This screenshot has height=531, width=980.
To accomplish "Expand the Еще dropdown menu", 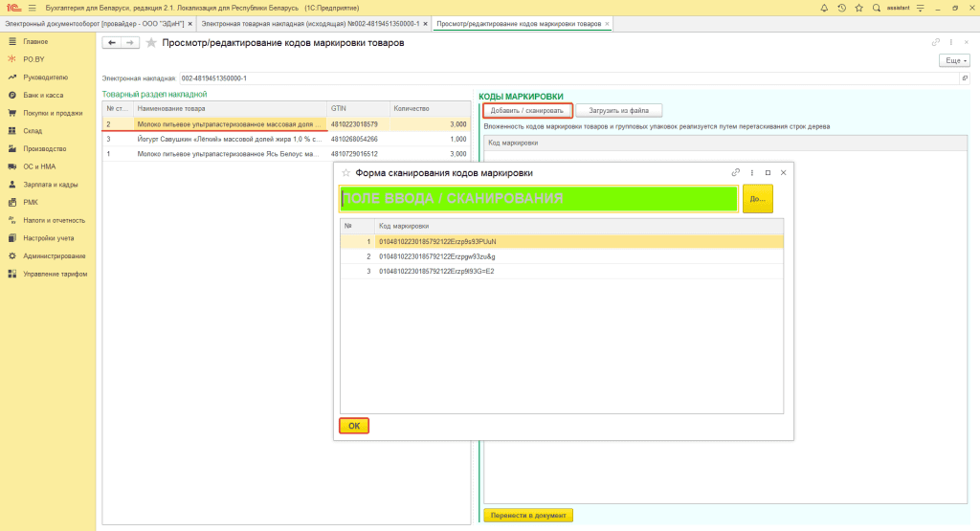I will (x=954, y=60).
